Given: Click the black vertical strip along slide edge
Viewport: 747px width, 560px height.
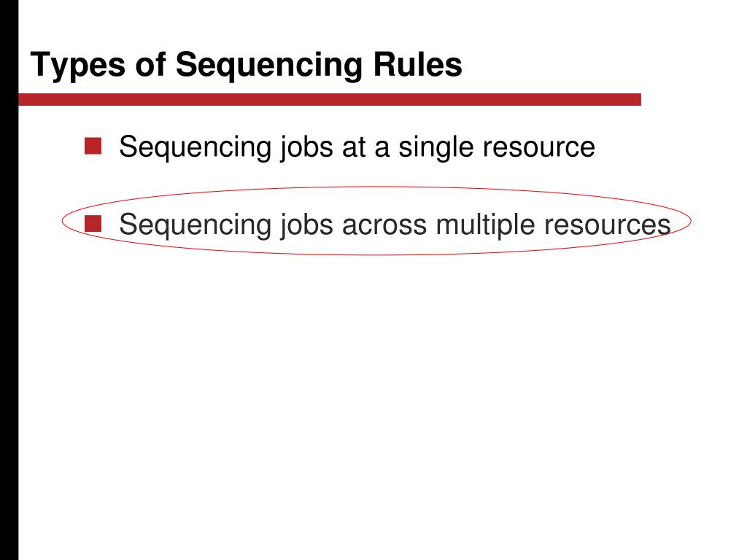Looking at the screenshot, I should tap(9, 280).
